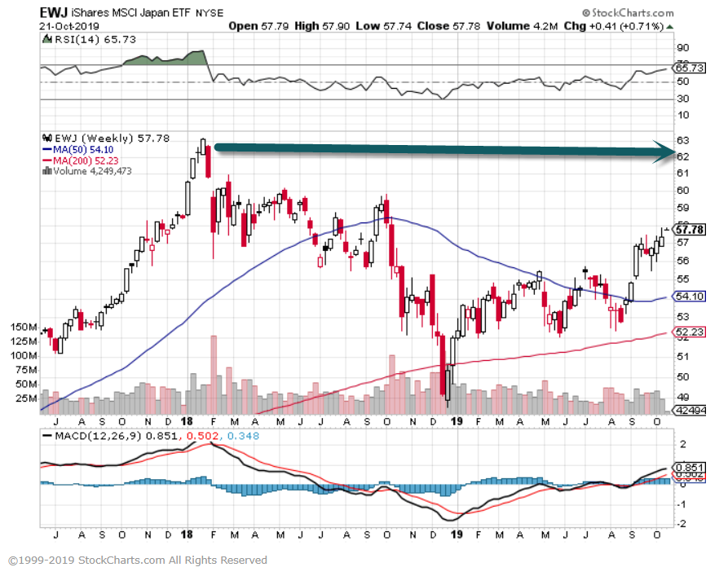Click the volume bars icon in legend

tap(47, 171)
